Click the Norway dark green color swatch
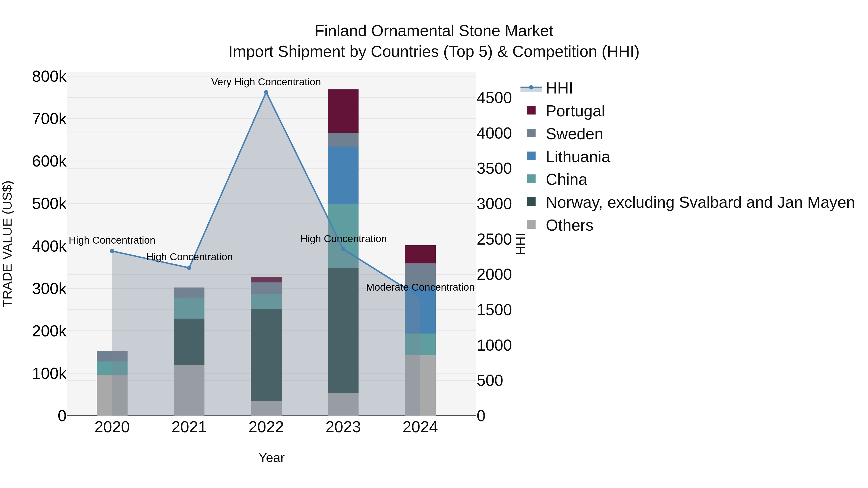Image resolution: width=868 pixels, height=488 pixels. [531, 202]
